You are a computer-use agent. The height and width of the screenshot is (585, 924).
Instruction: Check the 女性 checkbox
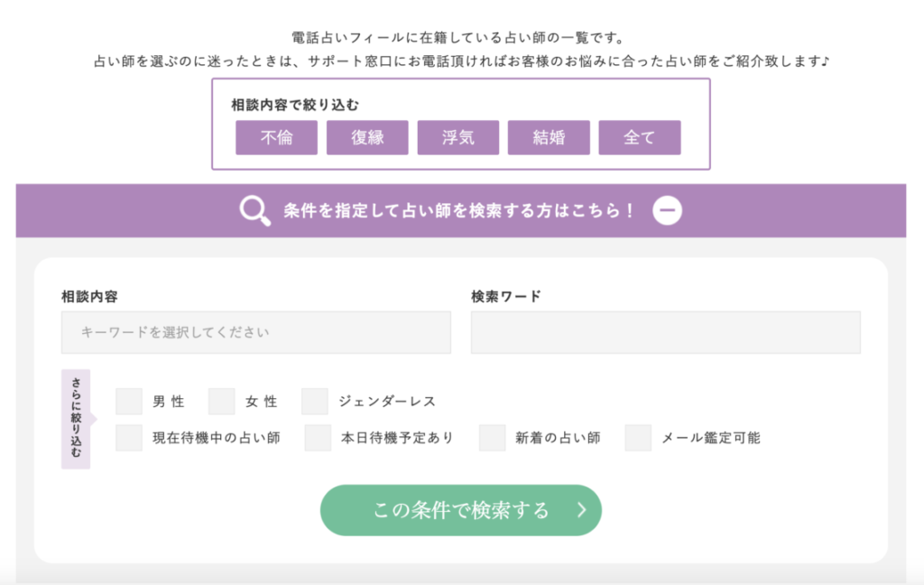(222, 402)
